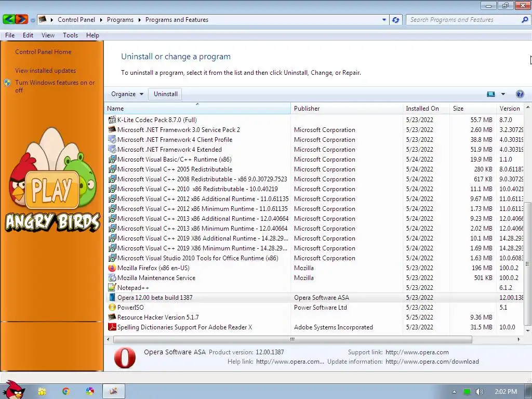
Task: Open the help question mark icon
Action: point(520,94)
